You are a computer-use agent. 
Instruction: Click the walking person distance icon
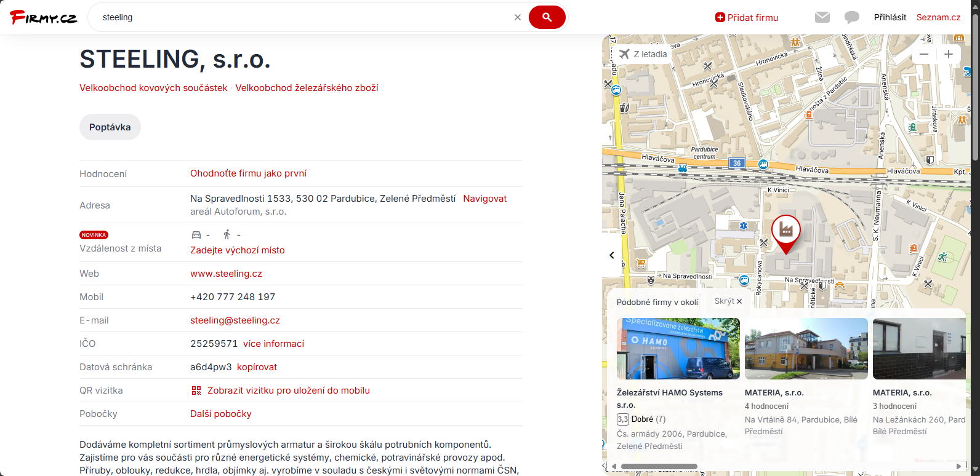[x=227, y=234]
